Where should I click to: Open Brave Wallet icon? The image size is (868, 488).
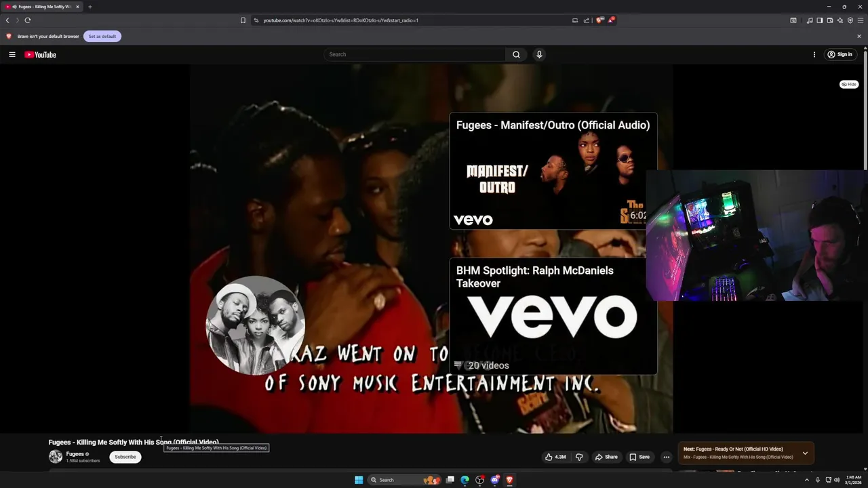(830, 20)
